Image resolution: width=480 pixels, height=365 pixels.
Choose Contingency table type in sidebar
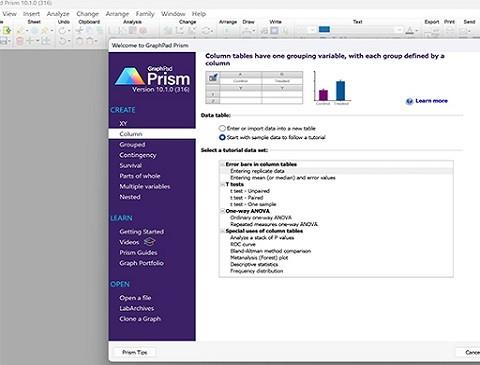138,155
